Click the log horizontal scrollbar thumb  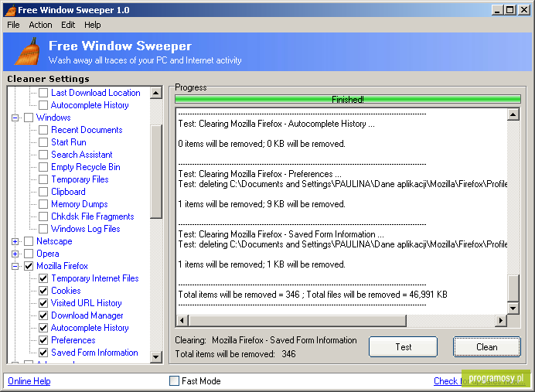pyautogui.click(x=297, y=321)
